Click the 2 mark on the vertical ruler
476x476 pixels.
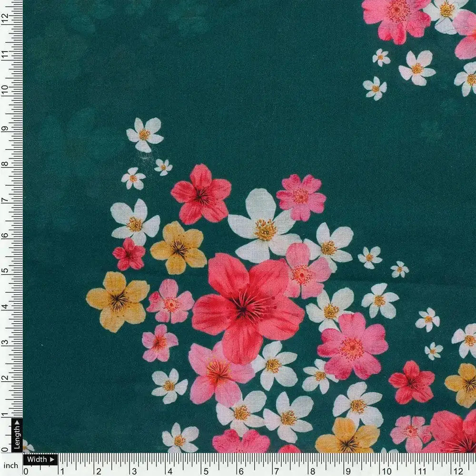pyautogui.click(x=6, y=377)
